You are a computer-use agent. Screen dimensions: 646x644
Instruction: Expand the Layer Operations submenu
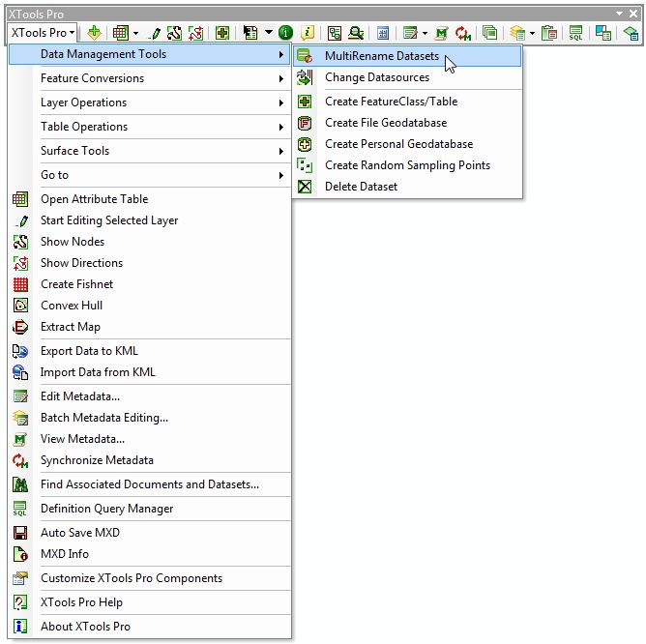[x=150, y=102]
